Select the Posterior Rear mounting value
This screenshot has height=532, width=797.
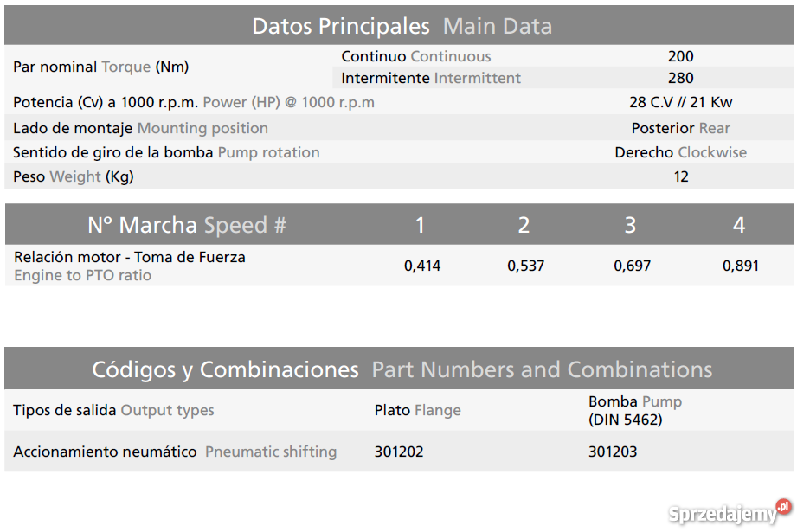[x=680, y=128]
